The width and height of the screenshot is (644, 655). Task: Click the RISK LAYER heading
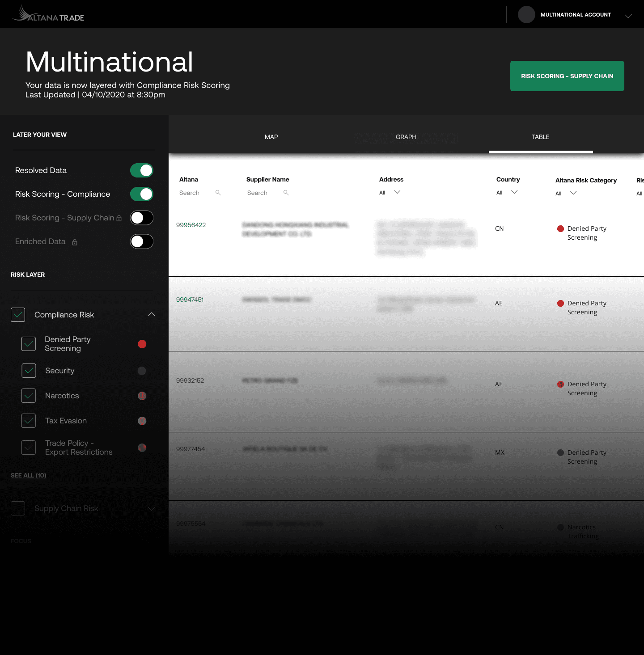pos(28,275)
